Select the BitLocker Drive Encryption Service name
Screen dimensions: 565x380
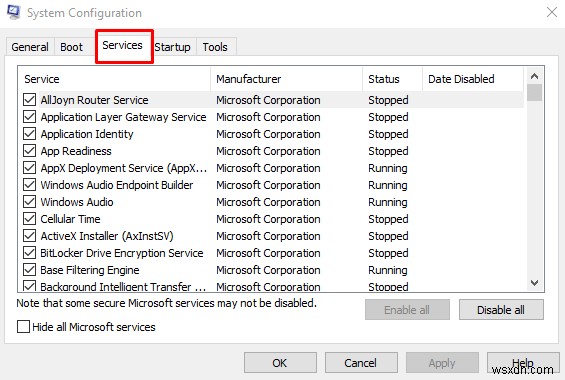[x=122, y=253]
